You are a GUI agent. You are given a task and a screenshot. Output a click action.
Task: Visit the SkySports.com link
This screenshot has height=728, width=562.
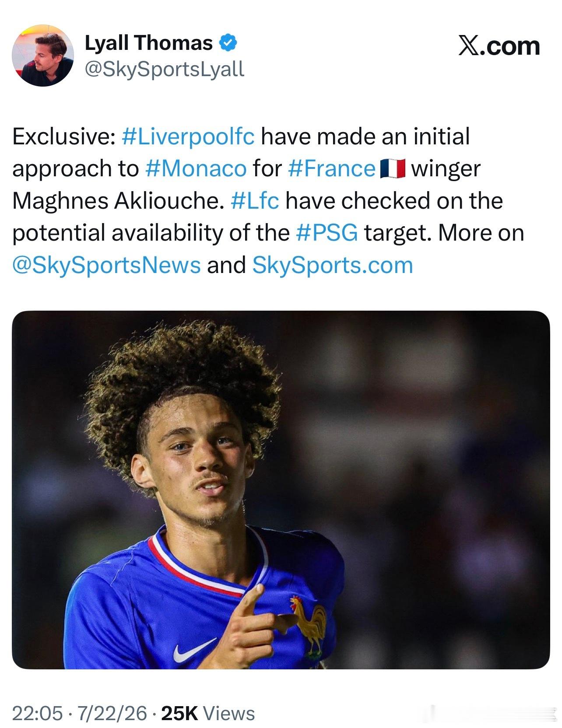[333, 265]
